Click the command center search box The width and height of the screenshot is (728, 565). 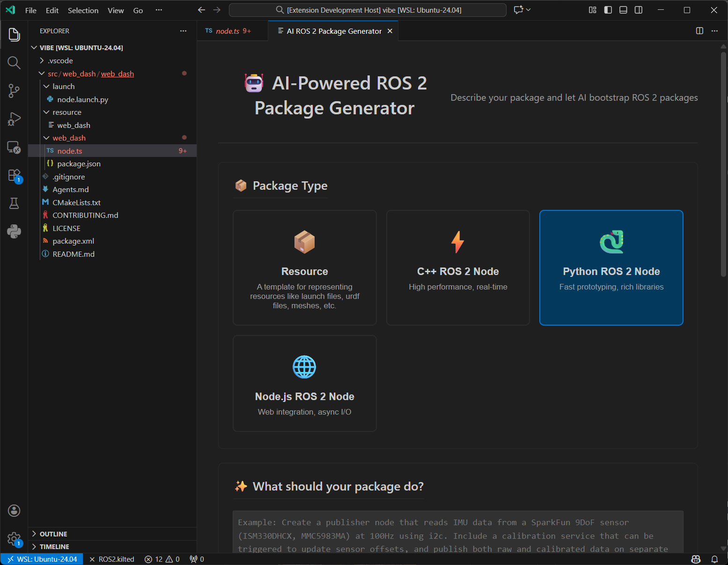[x=368, y=10]
